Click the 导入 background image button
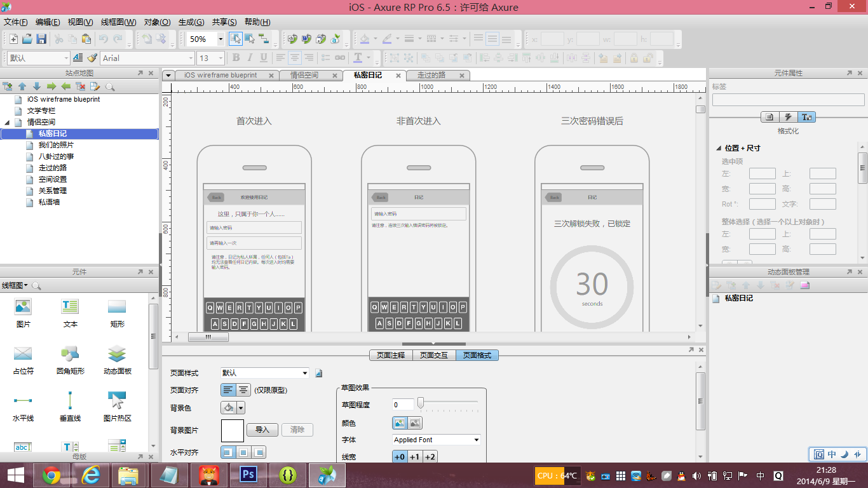Image resolution: width=868 pixels, height=488 pixels. click(x=262, y=430)
